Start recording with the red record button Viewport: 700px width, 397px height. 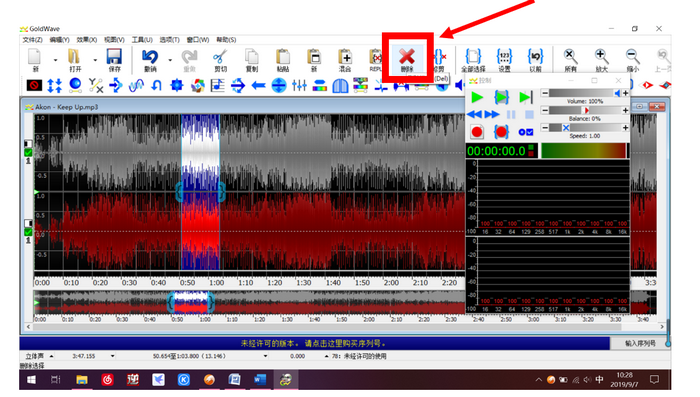477,132
